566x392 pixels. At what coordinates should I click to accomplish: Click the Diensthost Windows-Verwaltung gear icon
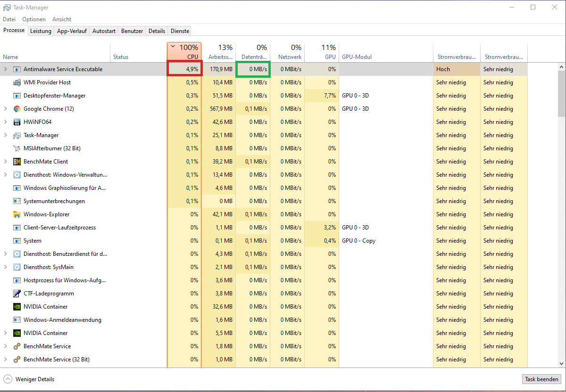[x=17, y=175]
